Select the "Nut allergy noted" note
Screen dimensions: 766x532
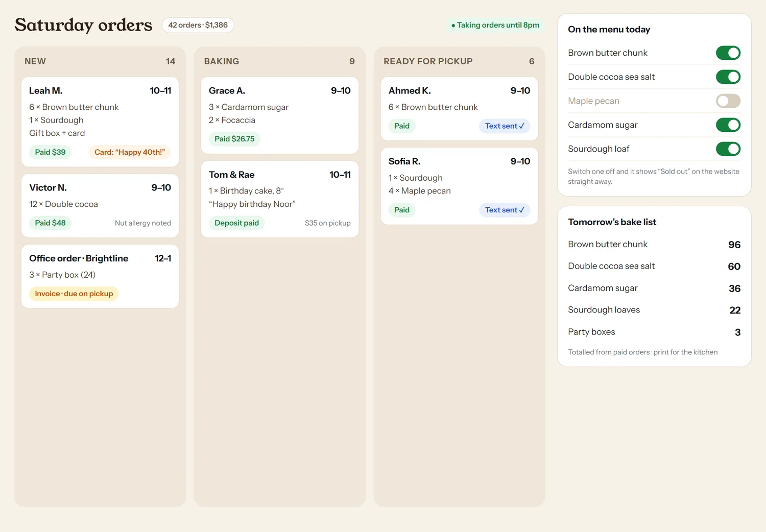click(143, 223)
